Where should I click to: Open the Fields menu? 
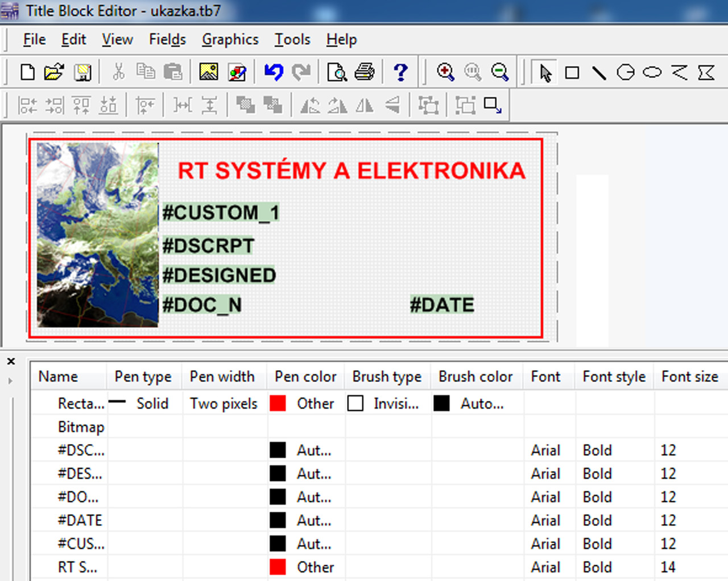click(x=167, y=39)
